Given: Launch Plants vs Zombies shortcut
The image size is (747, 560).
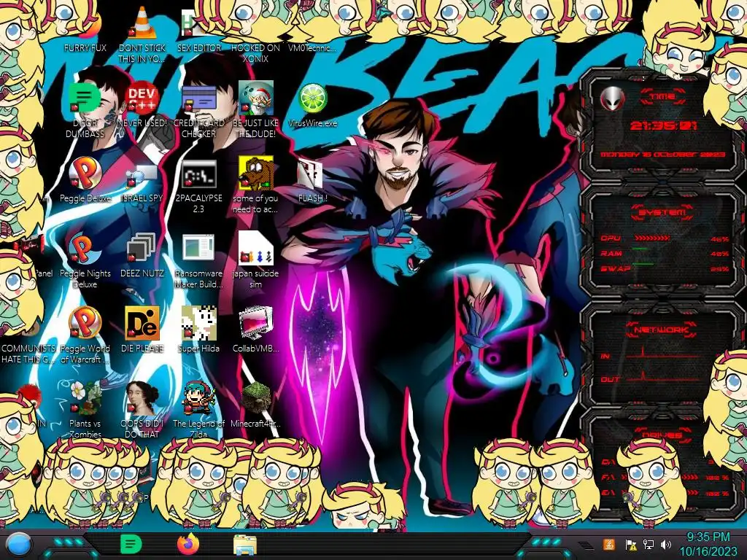Looking at the screenshot, I should tap(85, 398).
